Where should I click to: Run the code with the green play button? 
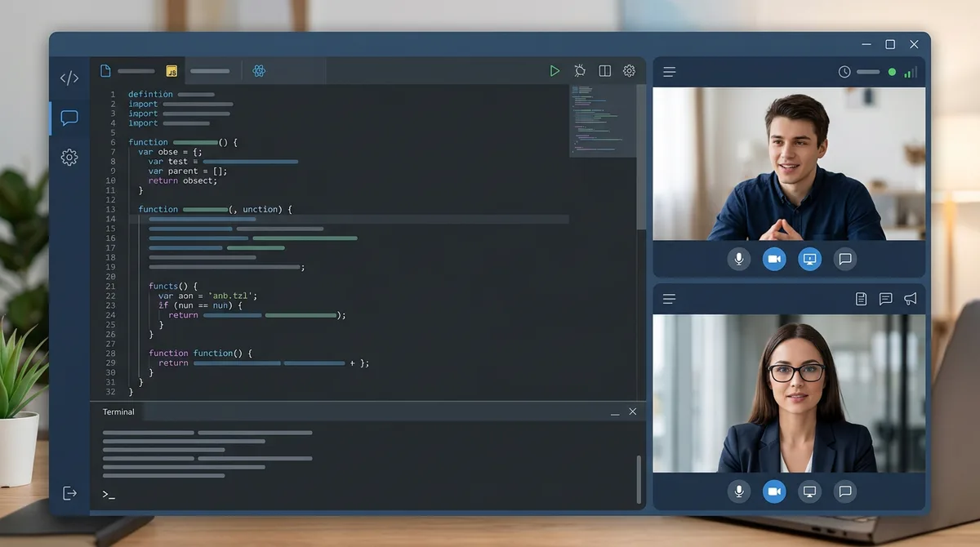click(555, 71)
